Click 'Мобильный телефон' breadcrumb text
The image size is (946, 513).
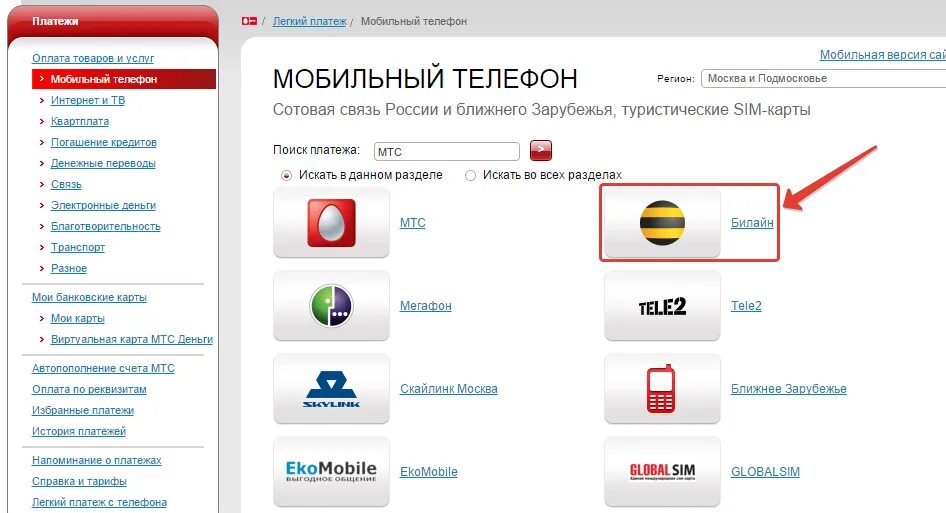click(414, 21)
